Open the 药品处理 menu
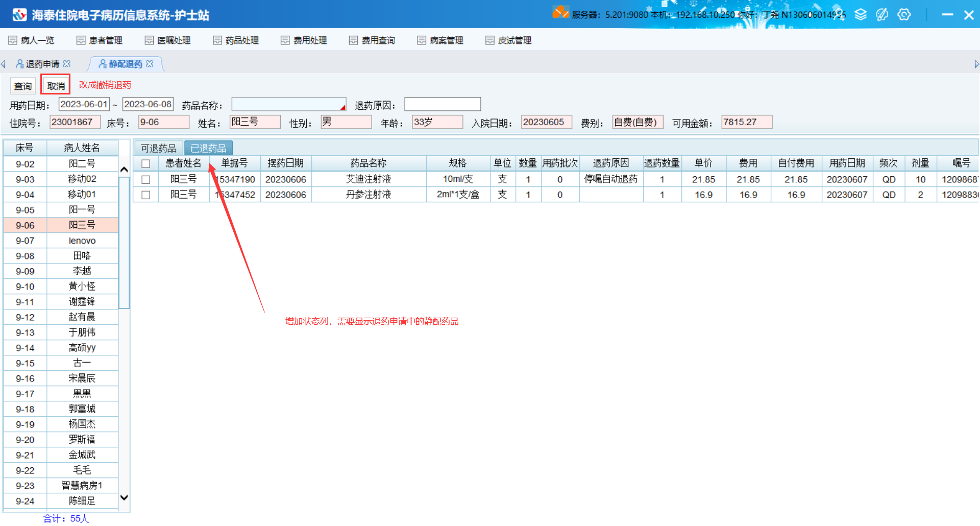Screen dimensions: 980x526 [x=236, y=40]
